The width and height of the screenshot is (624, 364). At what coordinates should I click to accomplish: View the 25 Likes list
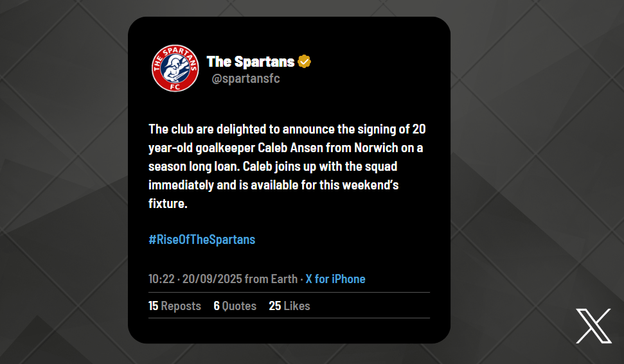pyautogui.click(x=289, y=306)
